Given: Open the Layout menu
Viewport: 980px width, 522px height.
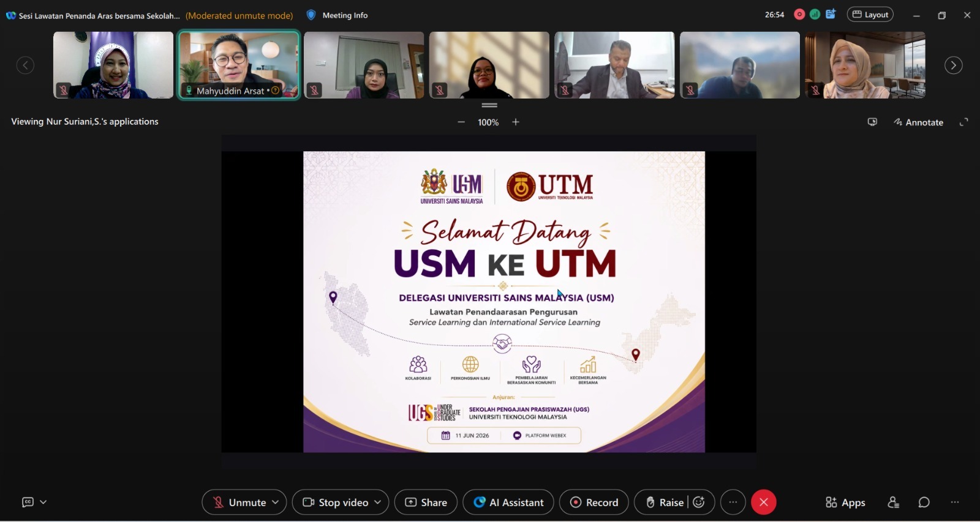Looking at the screenshot, I should tap(870, 15).
